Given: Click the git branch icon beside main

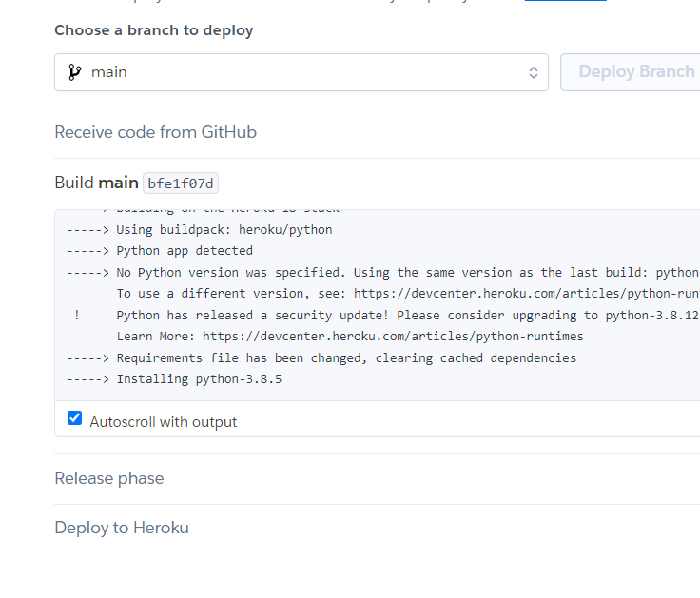Looking at the screenshot, I should coord(74,72).
